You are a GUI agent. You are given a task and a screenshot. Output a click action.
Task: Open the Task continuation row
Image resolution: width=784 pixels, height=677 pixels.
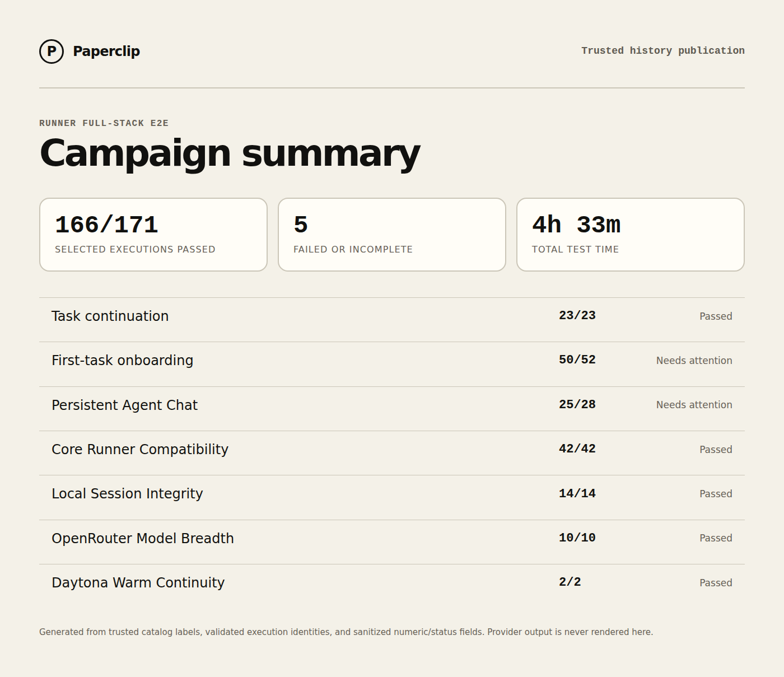[392, 320]
